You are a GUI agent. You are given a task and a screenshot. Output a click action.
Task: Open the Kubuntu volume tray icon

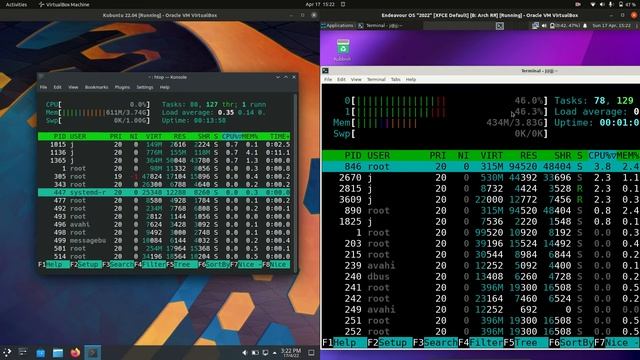pyautogui.click(x=244, y=353)
